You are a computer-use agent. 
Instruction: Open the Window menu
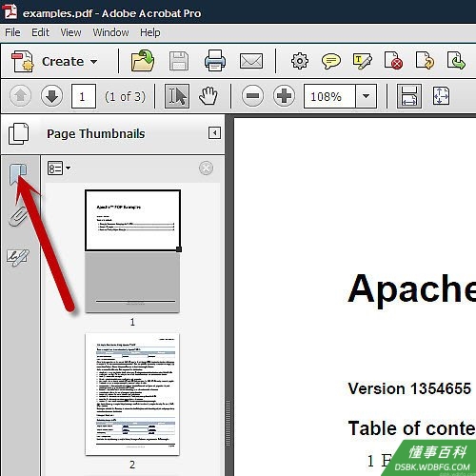click(110, 32)
